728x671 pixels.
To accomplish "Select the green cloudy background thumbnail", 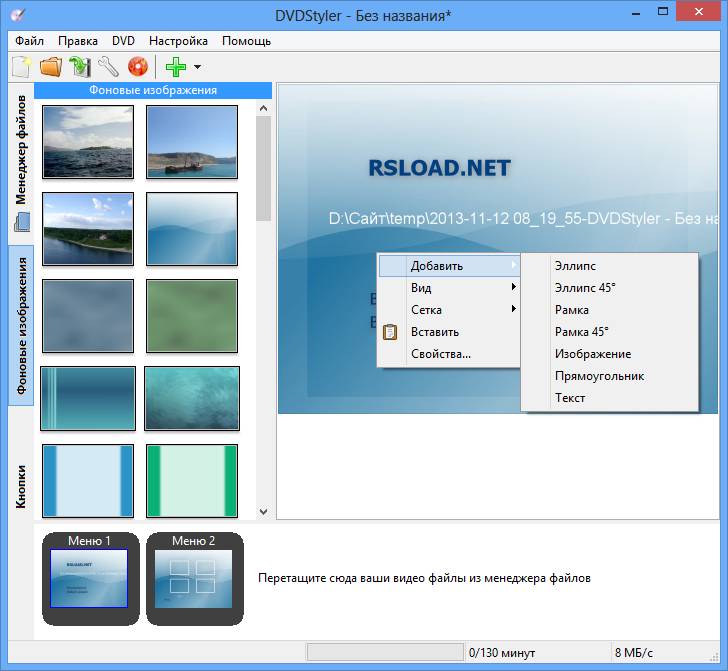I will coord(192,316).
